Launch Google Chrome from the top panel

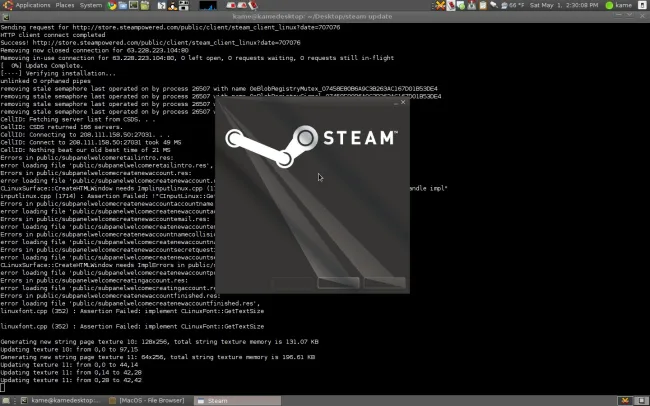(112, 5)
